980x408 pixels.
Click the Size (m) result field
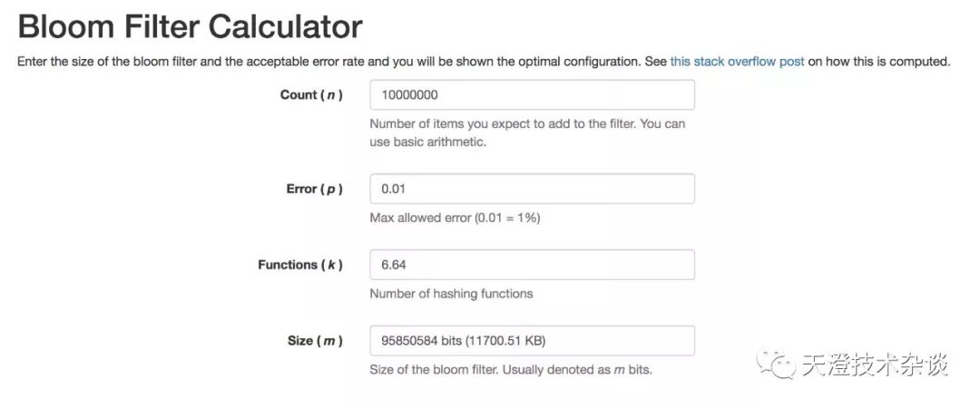532,341
